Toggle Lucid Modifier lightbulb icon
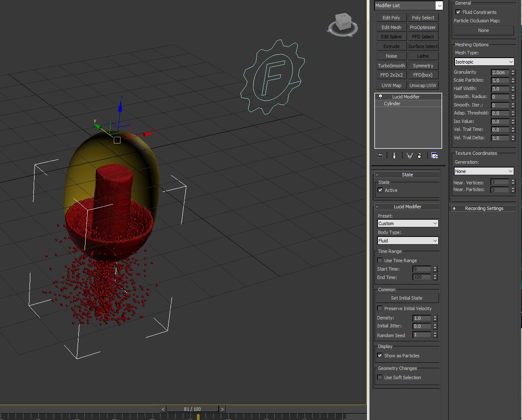Screen dimensions: 522x420 click(380, 97)
